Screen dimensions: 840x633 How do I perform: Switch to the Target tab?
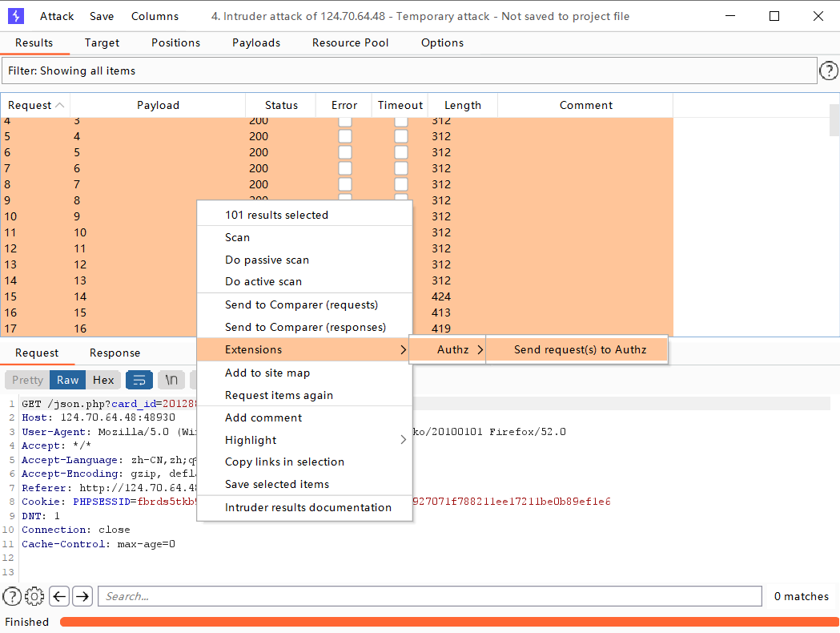tap(102, 43)
